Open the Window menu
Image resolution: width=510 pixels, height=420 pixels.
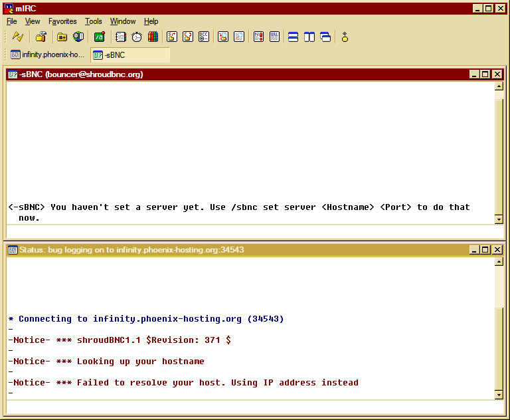[123, 21]
